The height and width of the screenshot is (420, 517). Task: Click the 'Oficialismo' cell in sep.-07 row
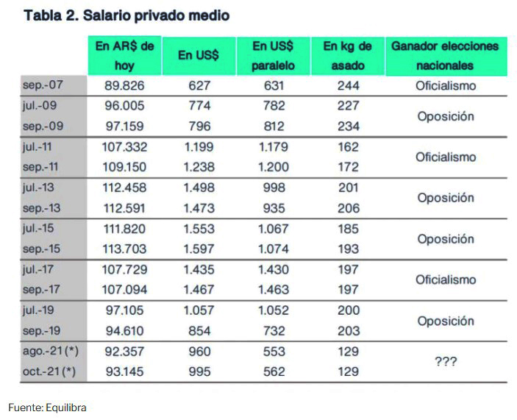pyautogui.click(x=445, y=86)
